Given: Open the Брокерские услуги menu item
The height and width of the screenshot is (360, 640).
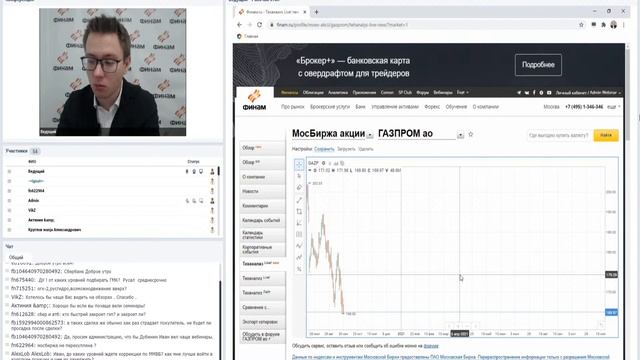Looking at the screenshot, I should (x=330, y=107).
